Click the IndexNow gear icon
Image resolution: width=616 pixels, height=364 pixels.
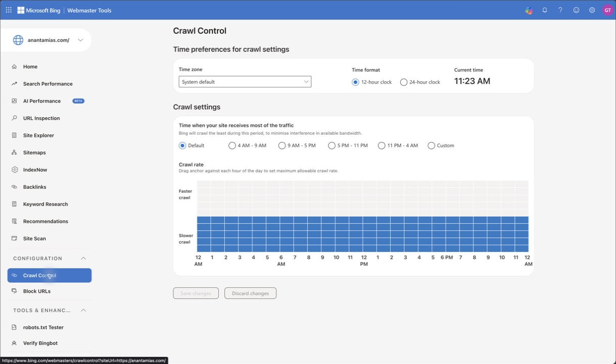click(x=14, y=170)
